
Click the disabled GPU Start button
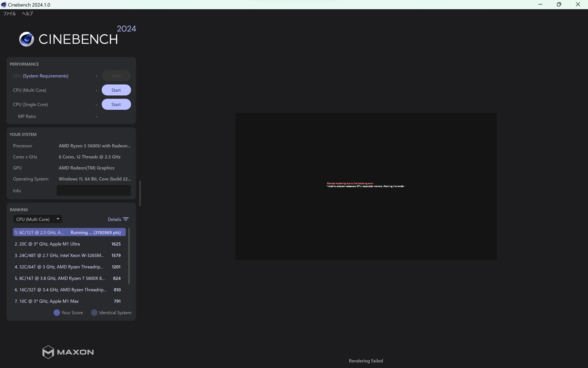(116, 76)
